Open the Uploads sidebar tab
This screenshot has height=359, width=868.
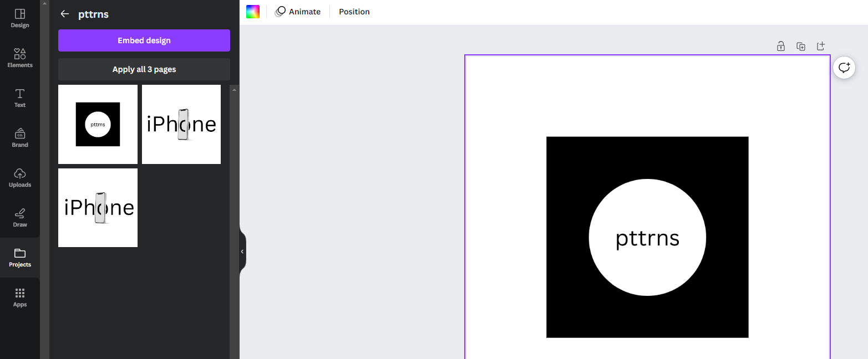[20, 178]
